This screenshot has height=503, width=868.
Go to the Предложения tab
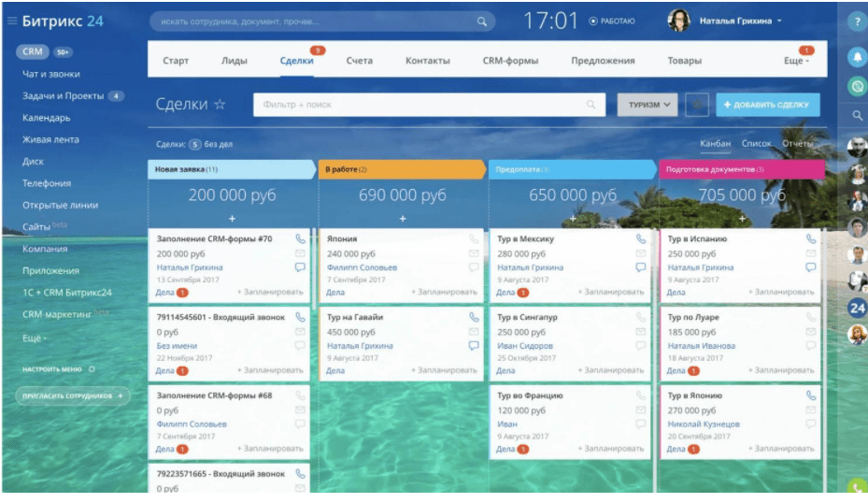pyautogui.click(x=603, y=61)
